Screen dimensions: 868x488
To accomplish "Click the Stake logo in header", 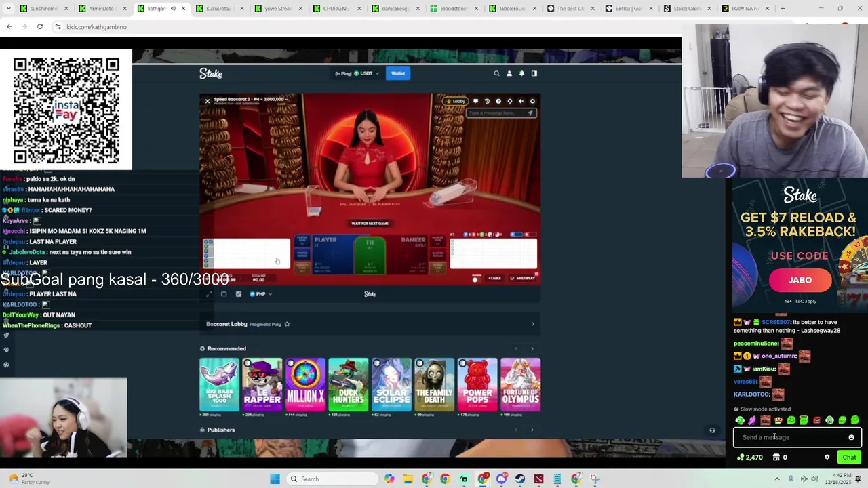I will 211,73.
